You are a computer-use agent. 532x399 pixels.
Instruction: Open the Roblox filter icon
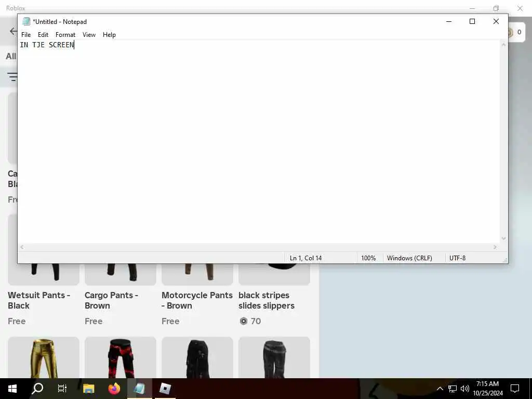(12, 77)
